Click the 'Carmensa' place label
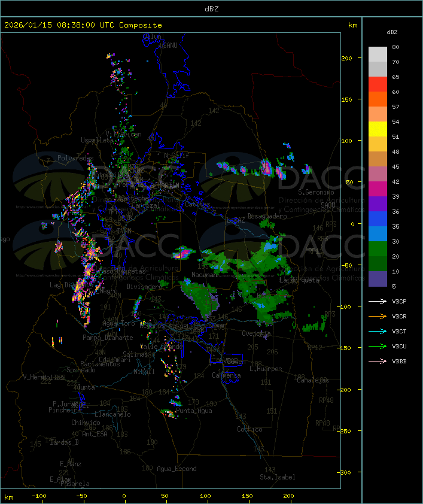423x504 pixels. [x=226, y=375]
